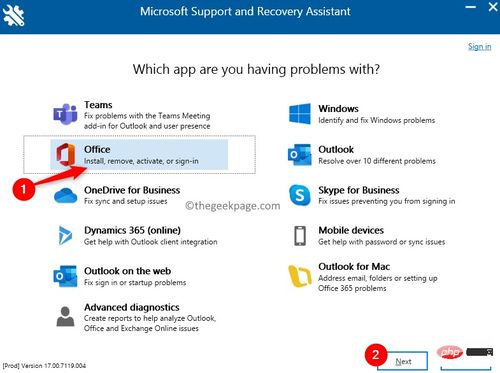Click 'Fix sign in or startup problems'
The height and width of the screenshot is (373, 500).
coord(135,283)
